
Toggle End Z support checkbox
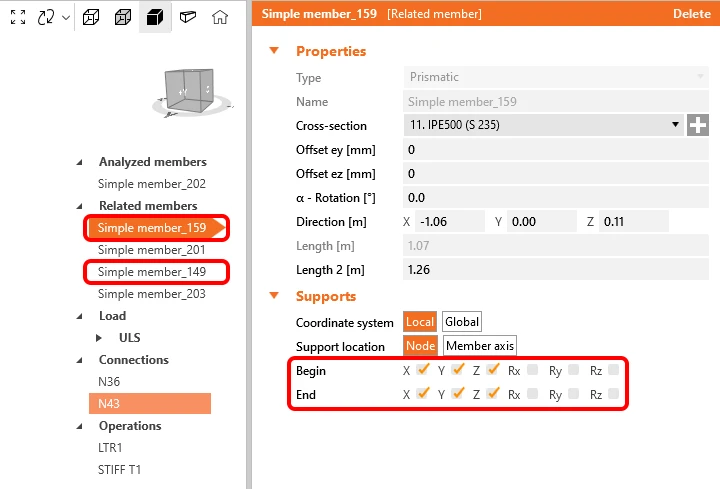493,393
